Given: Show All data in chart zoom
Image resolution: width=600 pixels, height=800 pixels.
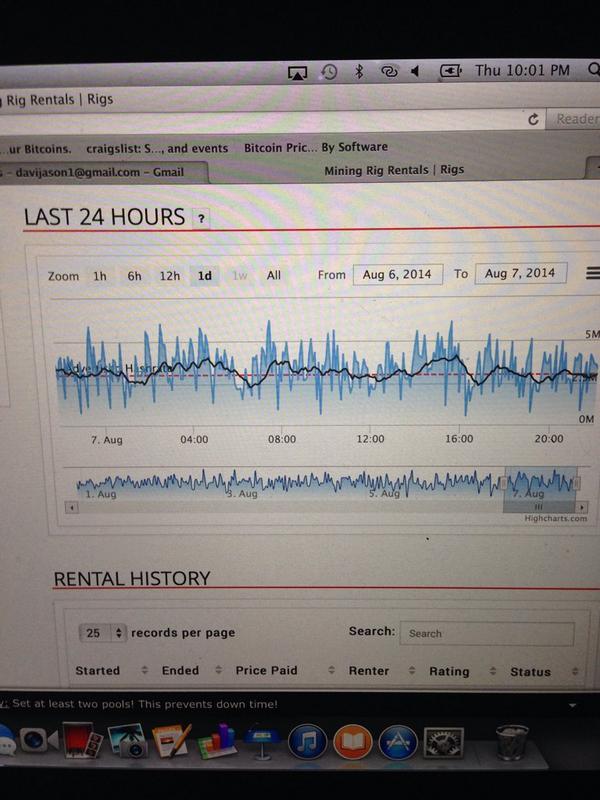Looking at the screenshot, I should pyautogui.click(x=274, y=275).
